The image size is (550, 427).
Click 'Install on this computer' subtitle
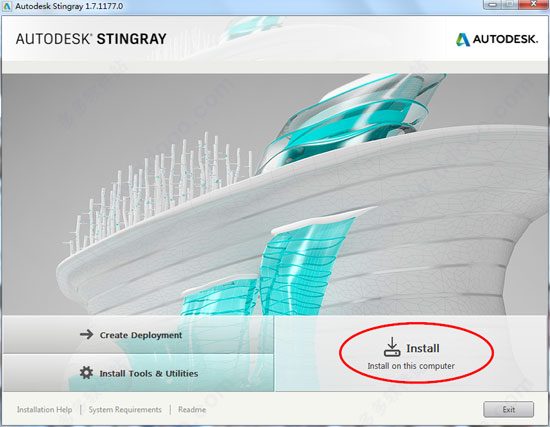411,366
